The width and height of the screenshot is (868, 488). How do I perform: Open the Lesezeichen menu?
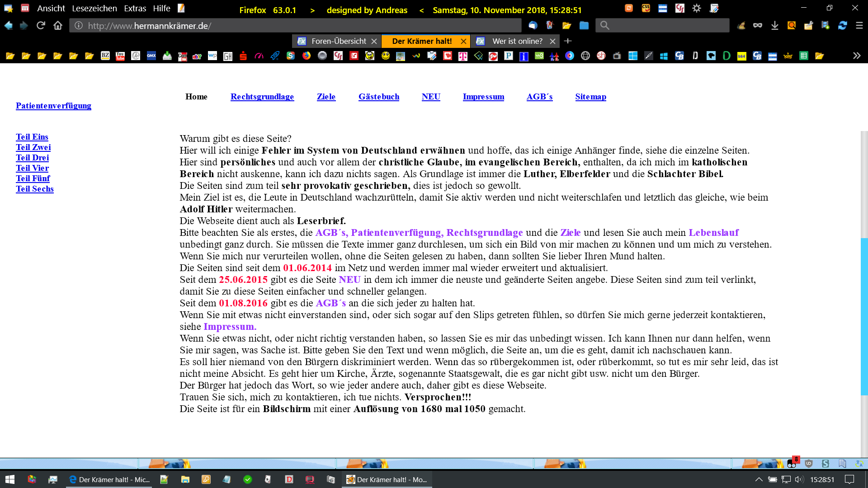coord(94,9)
